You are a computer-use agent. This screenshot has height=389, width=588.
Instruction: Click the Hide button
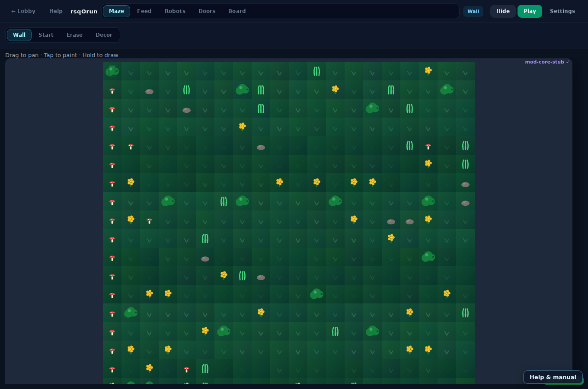[503, 11]
